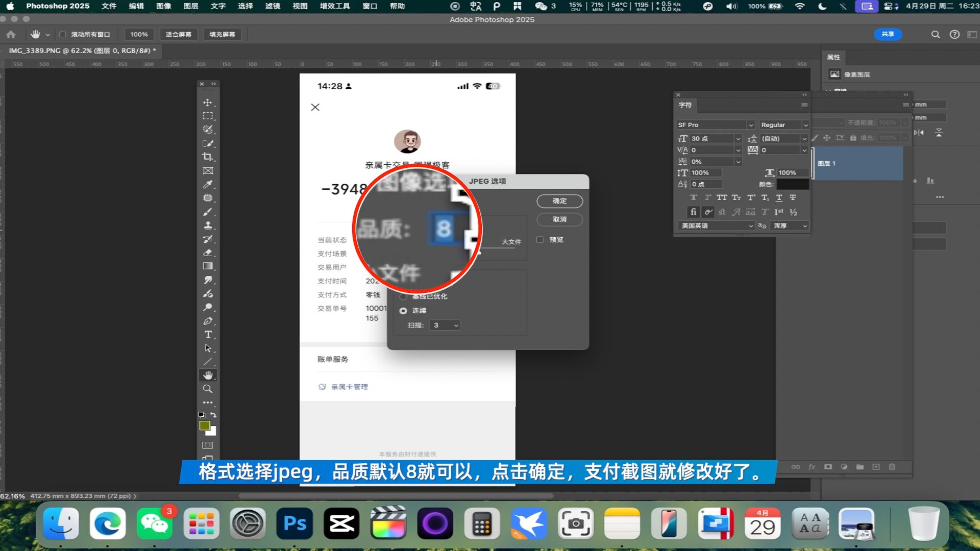Screen dimensions: 980x551
Task: Select the Clone Stamp tool
Action: tap(208, 226)
